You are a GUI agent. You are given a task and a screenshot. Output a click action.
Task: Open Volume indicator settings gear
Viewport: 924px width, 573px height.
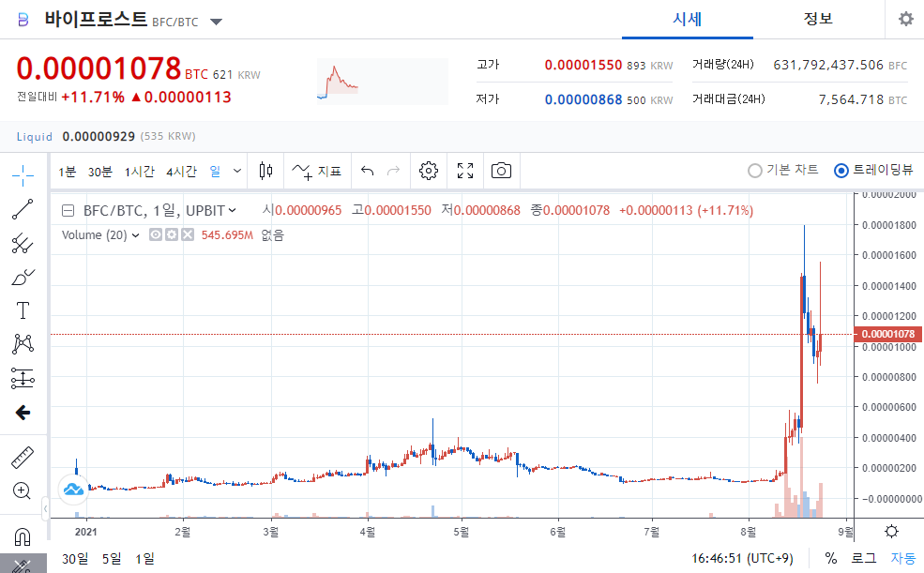tap(172, 235)
